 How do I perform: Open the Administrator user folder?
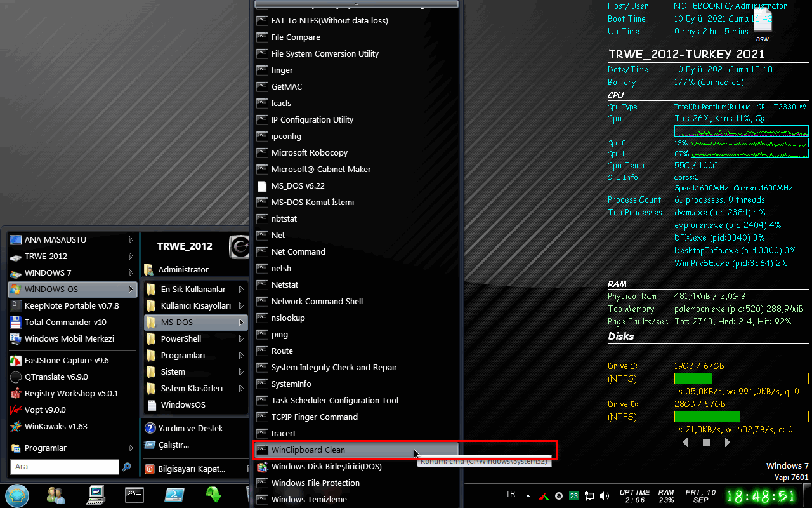click(x=195, y=269)
